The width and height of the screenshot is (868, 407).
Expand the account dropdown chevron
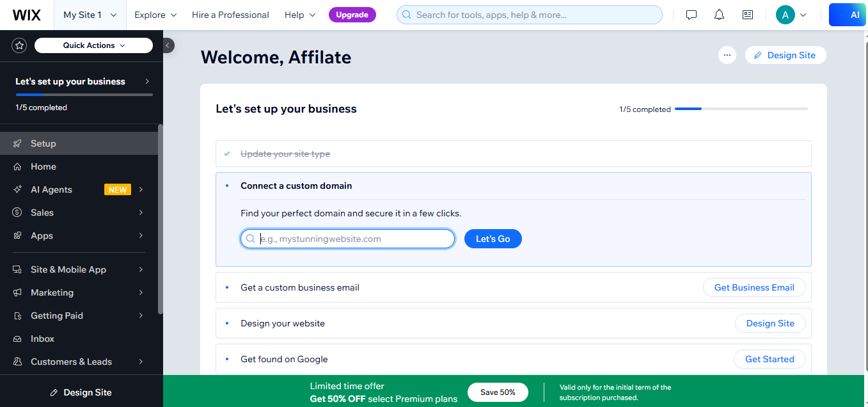tap(803, 15)
